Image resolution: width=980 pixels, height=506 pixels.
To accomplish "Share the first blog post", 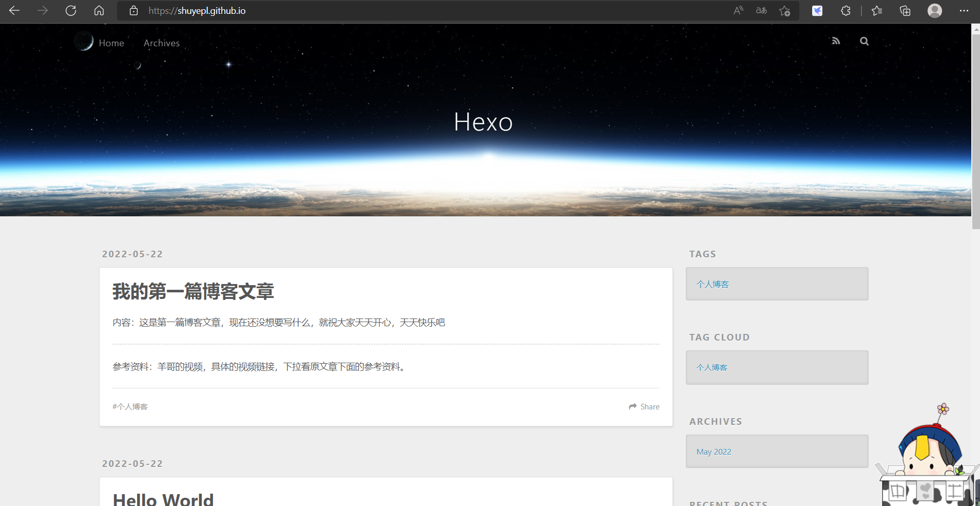I will tap(644, 407).
